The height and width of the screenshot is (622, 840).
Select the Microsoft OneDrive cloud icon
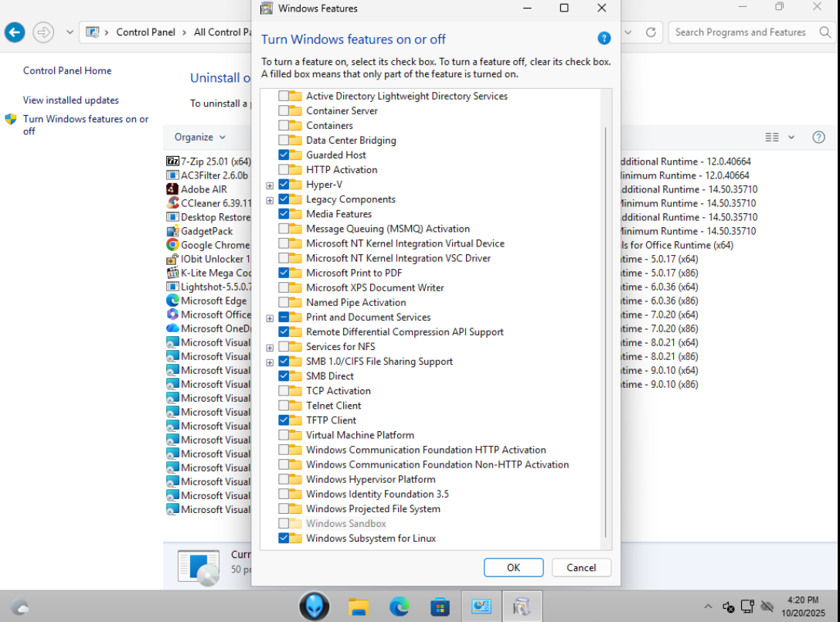point(172,328)
